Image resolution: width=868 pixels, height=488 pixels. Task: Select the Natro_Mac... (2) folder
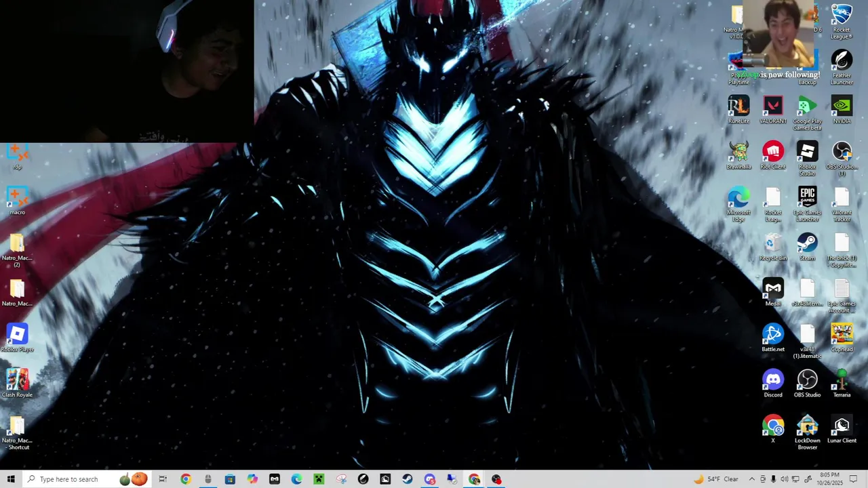(17, 249)
